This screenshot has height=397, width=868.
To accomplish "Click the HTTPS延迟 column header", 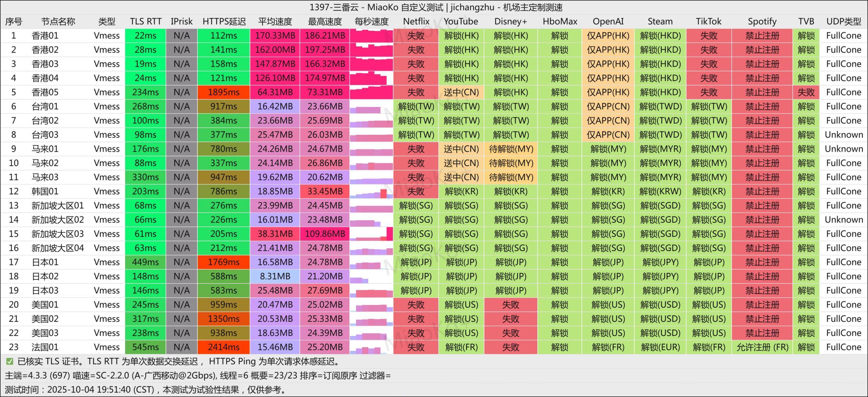I will [x=224, y=21].
